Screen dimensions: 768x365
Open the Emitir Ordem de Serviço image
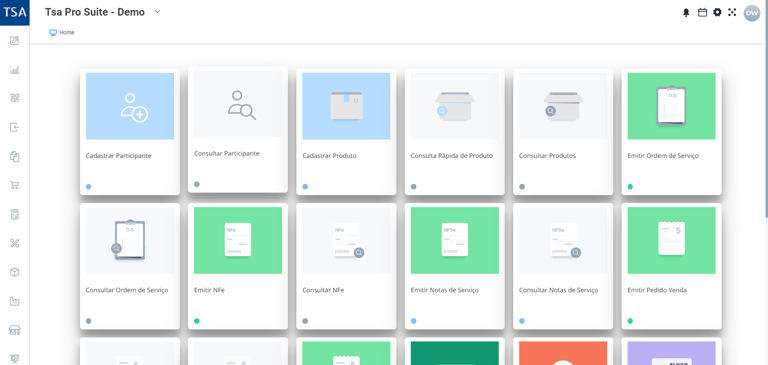click(672, 106)
